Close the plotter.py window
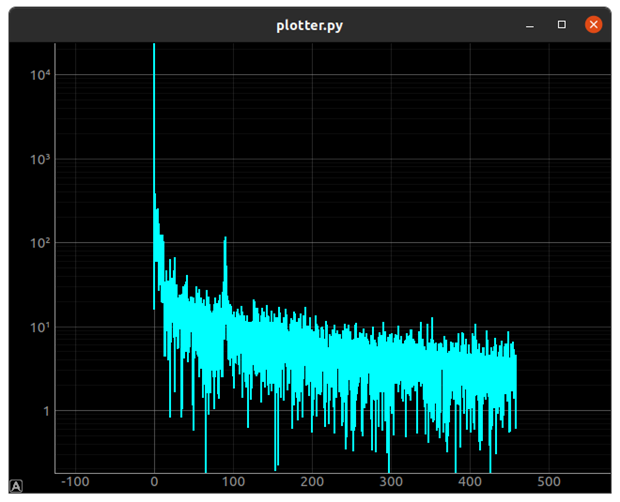620x502 pixels. click(x=594, y=24)
